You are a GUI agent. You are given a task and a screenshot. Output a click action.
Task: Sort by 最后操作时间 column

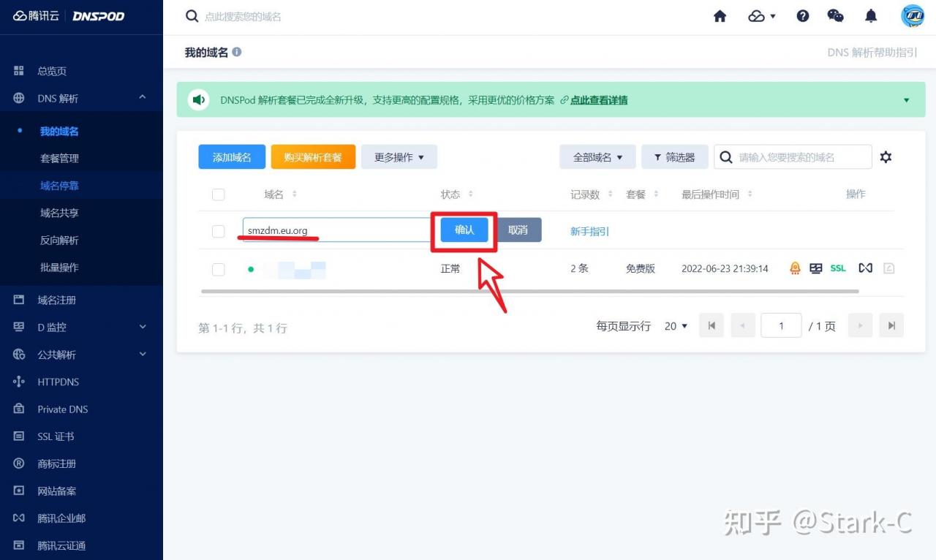tap(750, 194)
